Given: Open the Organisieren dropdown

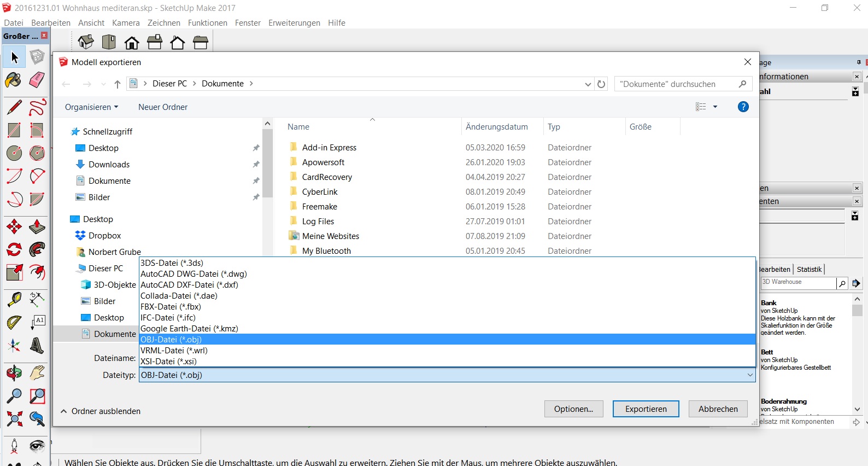Looking at the screenshot, I should pyautogui.click(x=91, y=107).
